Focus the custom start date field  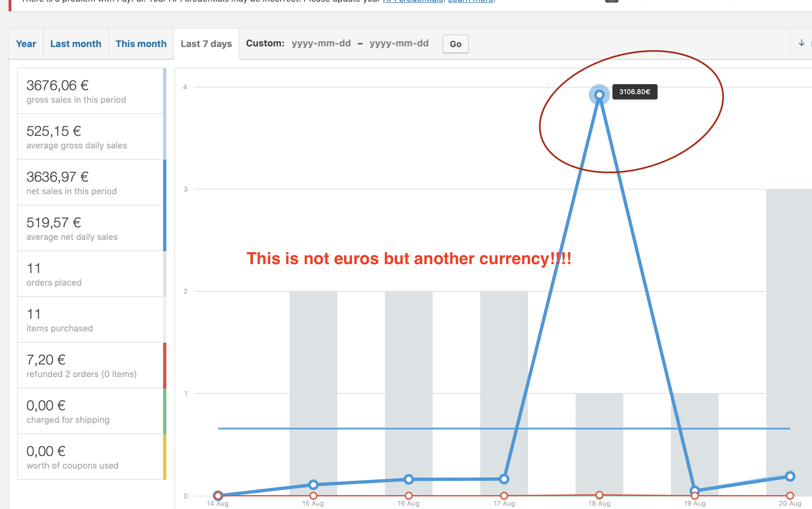tap(321, 43)
